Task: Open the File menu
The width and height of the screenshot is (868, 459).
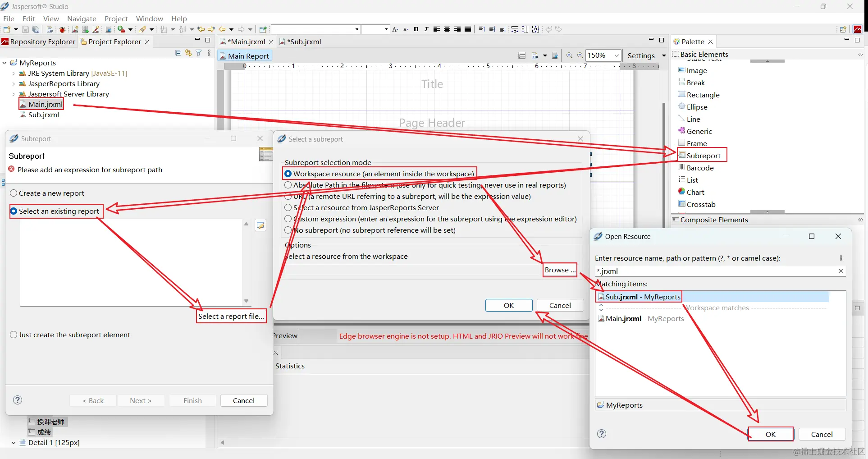Action: point(9,18)
